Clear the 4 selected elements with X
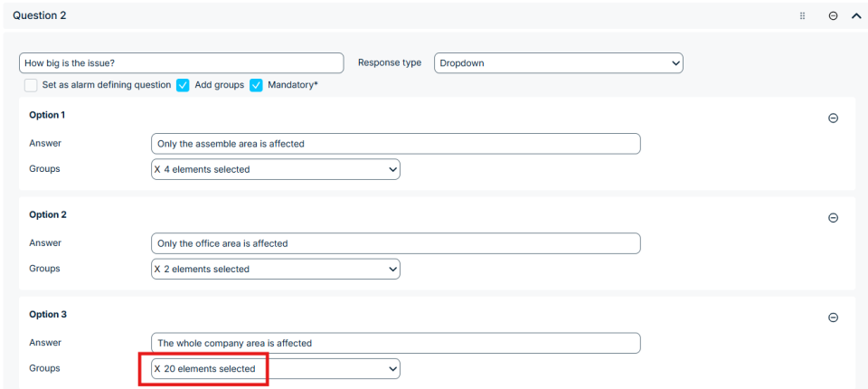The height and width of the screenshot is (389, 868). (157, 169)
